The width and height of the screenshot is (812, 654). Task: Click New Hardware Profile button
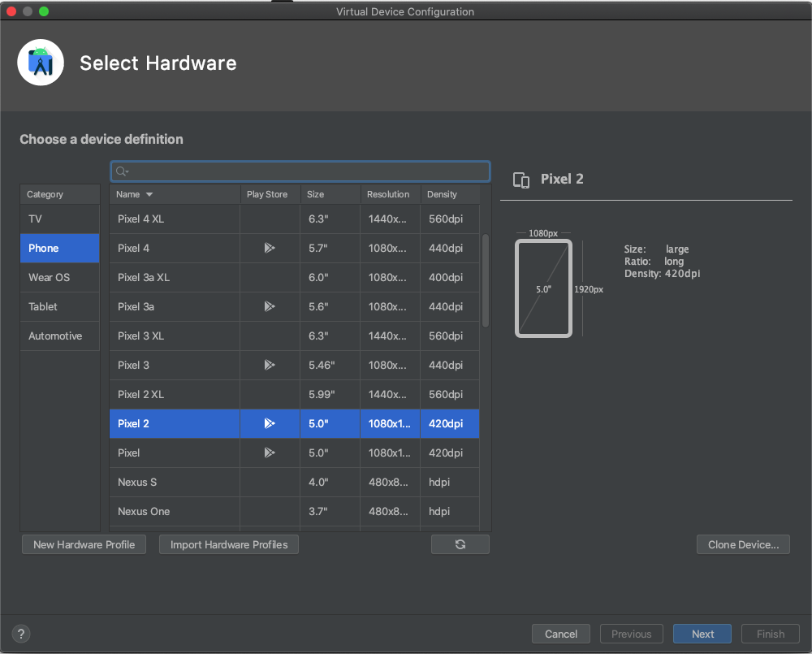click(x=84, y=544)
